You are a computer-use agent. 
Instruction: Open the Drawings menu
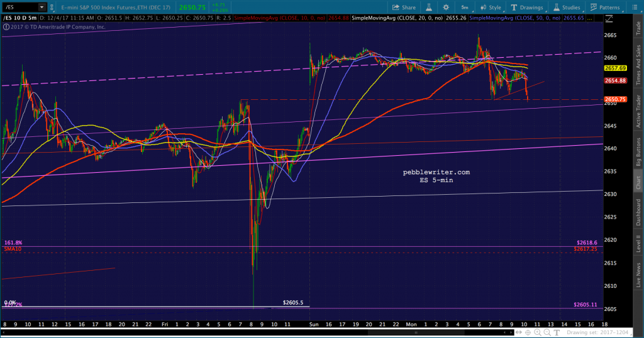(x=527, y=8)
